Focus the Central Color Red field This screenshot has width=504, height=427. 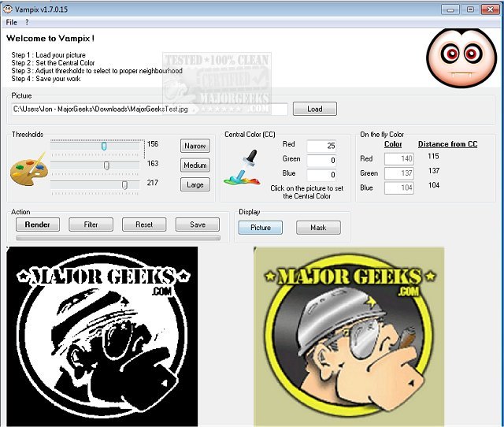click(321, 146)
